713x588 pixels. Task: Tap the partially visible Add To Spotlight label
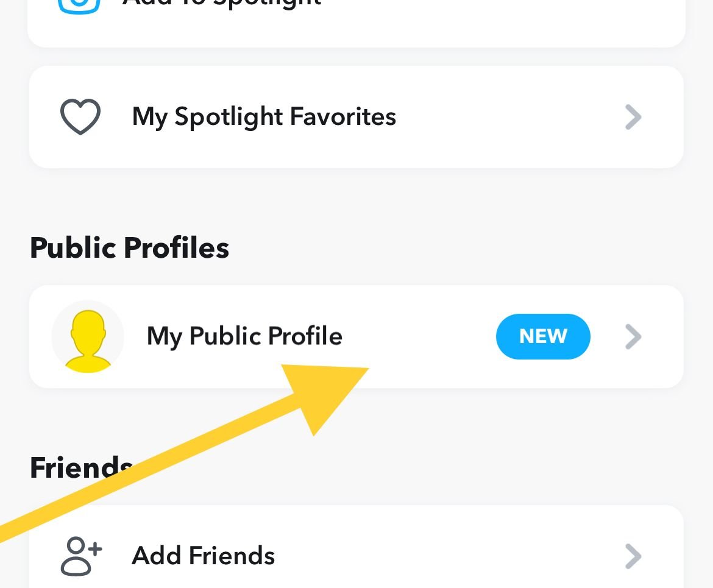click(x=222, y=2)
